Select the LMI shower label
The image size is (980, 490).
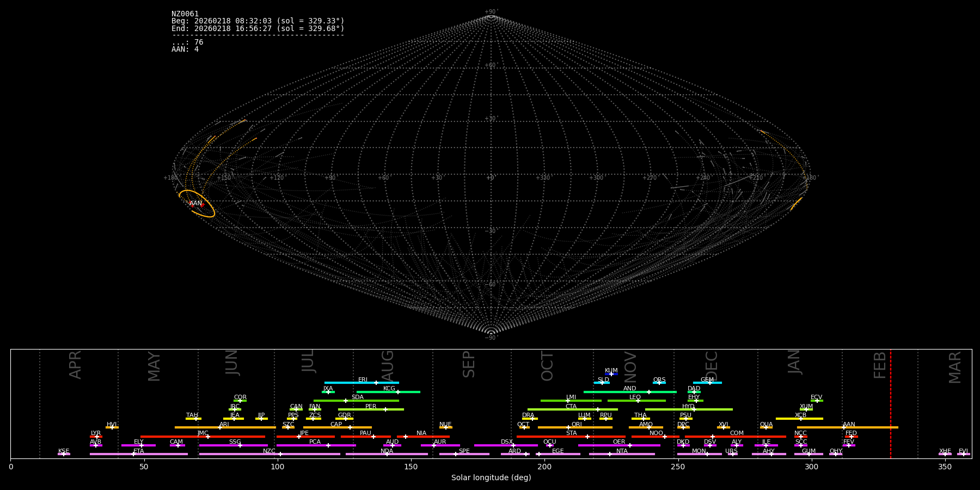point(571,397)
